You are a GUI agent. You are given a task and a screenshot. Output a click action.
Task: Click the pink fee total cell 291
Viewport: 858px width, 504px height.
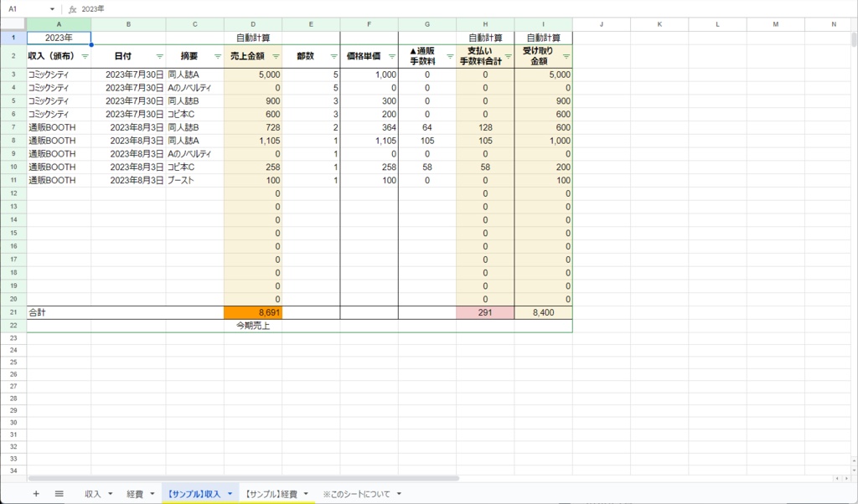(x=485, y=312)
